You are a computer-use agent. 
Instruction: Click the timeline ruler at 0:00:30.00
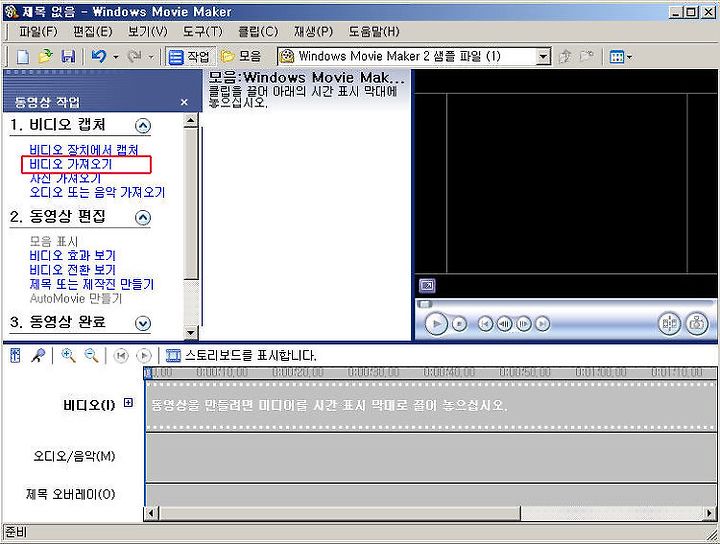point(373,372)
